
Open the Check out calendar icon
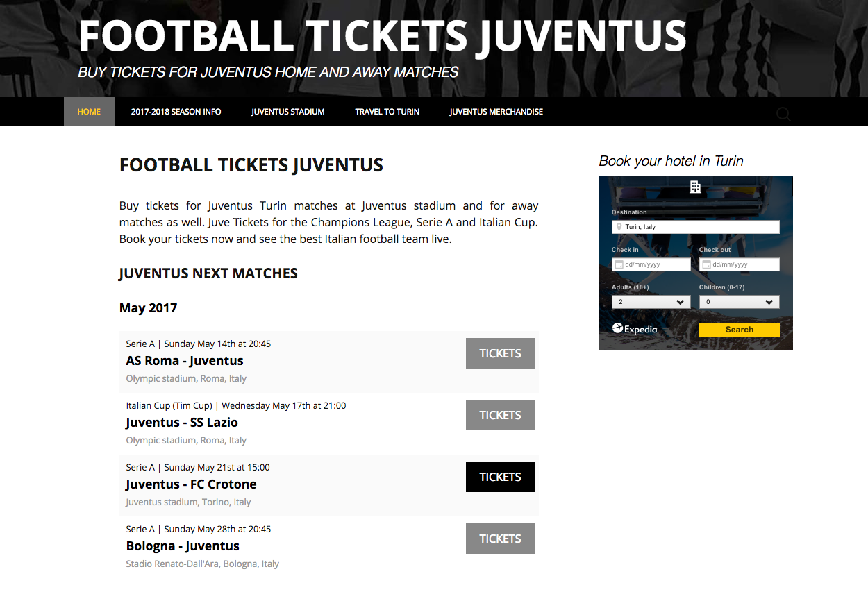point(706,264)
